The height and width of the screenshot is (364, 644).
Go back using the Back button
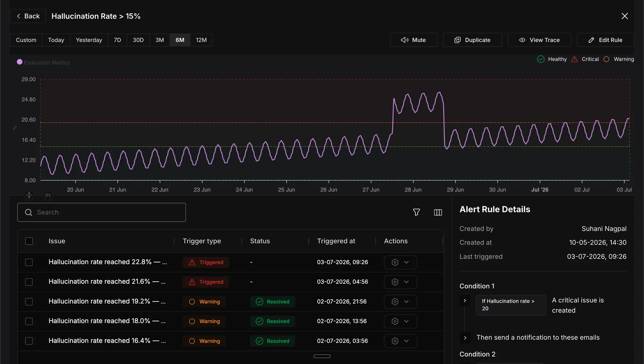(28, 16)
